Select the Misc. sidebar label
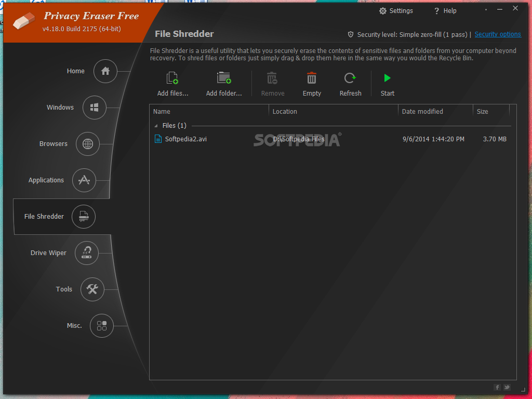532x399 pixels. coord(74,326)
